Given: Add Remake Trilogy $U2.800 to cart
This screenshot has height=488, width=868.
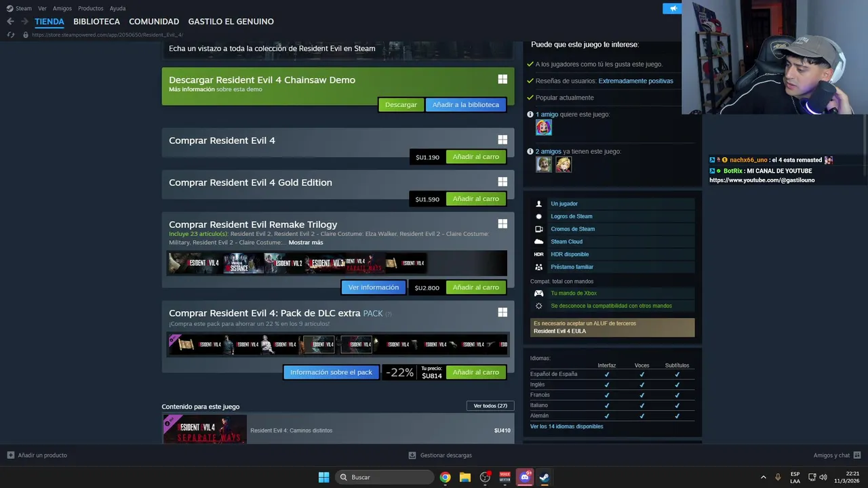Looking at the screenshot, I should [476, 287].
